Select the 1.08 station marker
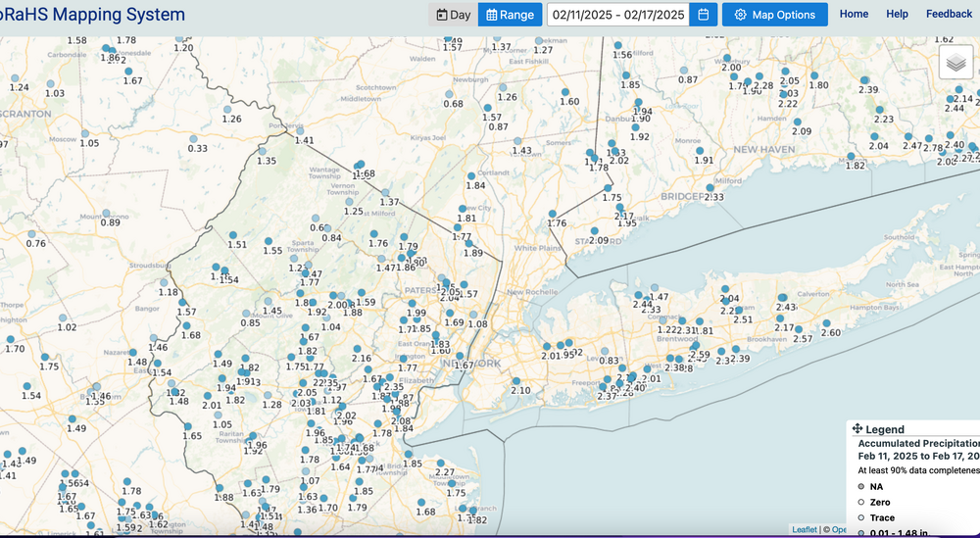Screen dimensions: 980x538 473,315
